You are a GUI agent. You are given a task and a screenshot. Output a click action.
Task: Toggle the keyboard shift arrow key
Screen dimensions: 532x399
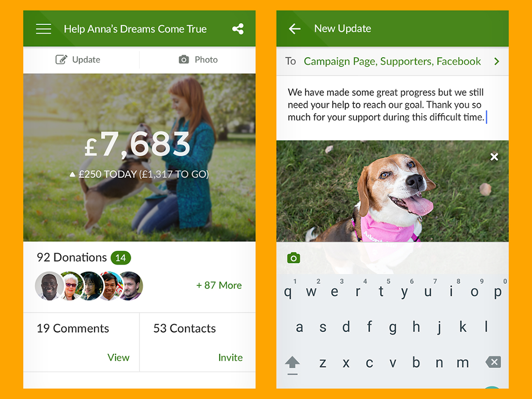pyautogui.click(x=292, y=364)
